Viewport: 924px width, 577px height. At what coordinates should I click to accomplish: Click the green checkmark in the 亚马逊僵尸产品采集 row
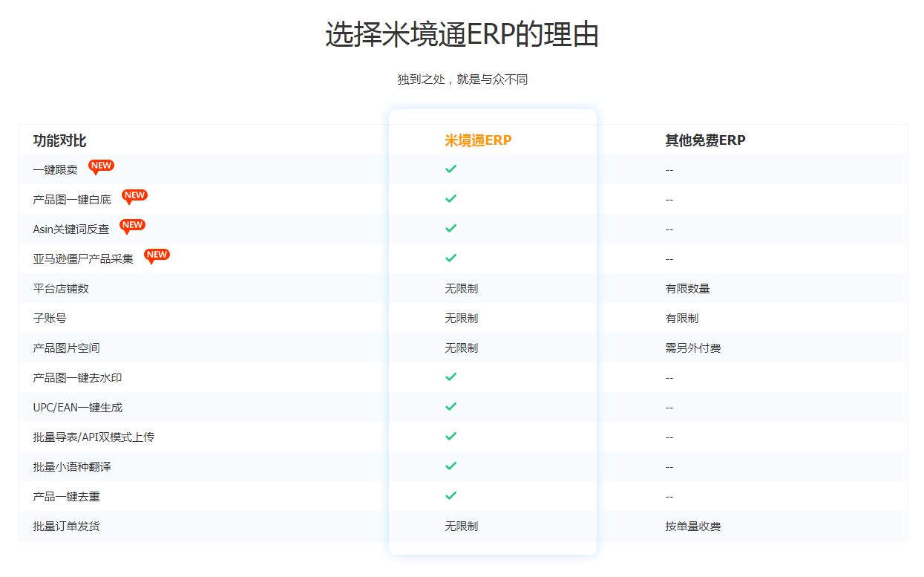450,258
